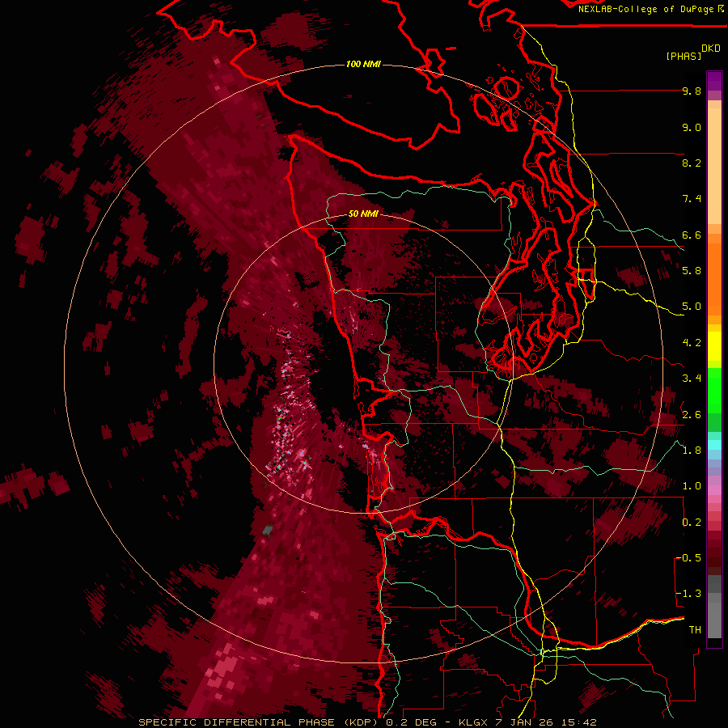Click the 5.8 scale value
Image resolution: width=728 pixels, height=728 pixels.
(x=692, y=271)
